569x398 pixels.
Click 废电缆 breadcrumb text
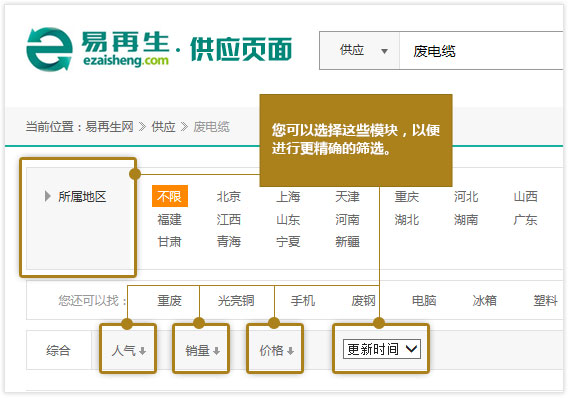click(211, 127)
